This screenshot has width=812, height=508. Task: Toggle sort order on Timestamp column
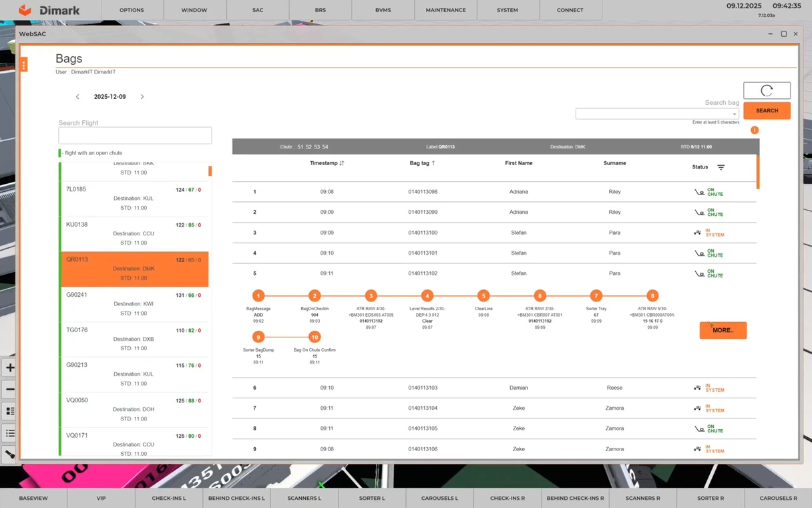click(342, 163)
